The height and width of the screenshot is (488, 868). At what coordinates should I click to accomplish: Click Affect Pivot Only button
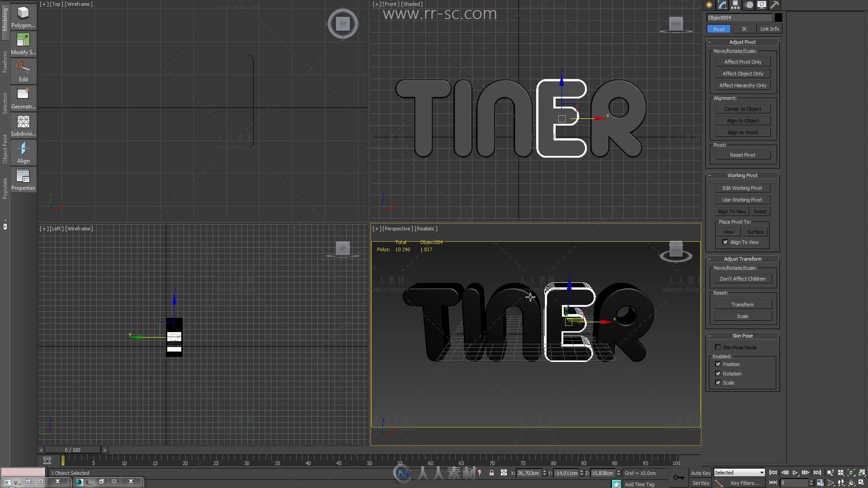[743, 61]
